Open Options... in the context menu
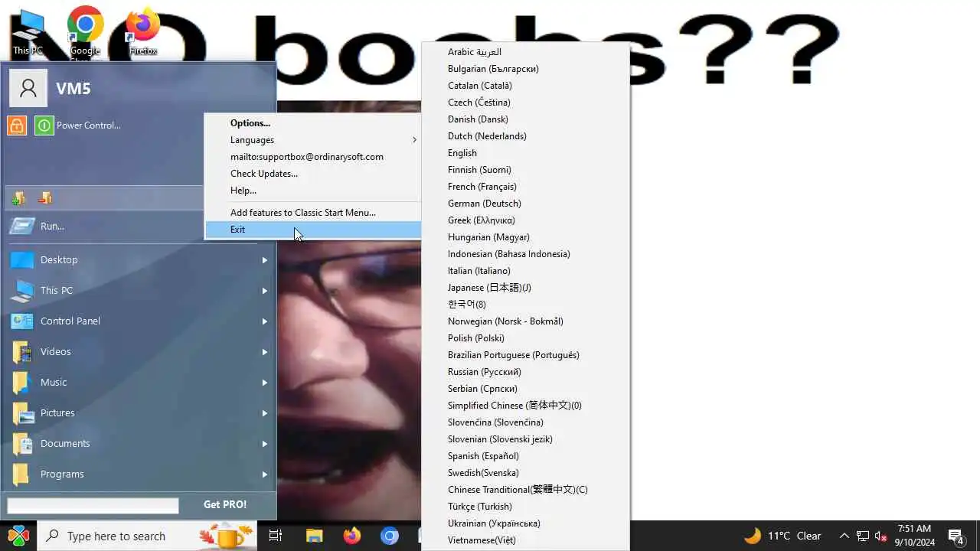 click(x=313, y=123)
